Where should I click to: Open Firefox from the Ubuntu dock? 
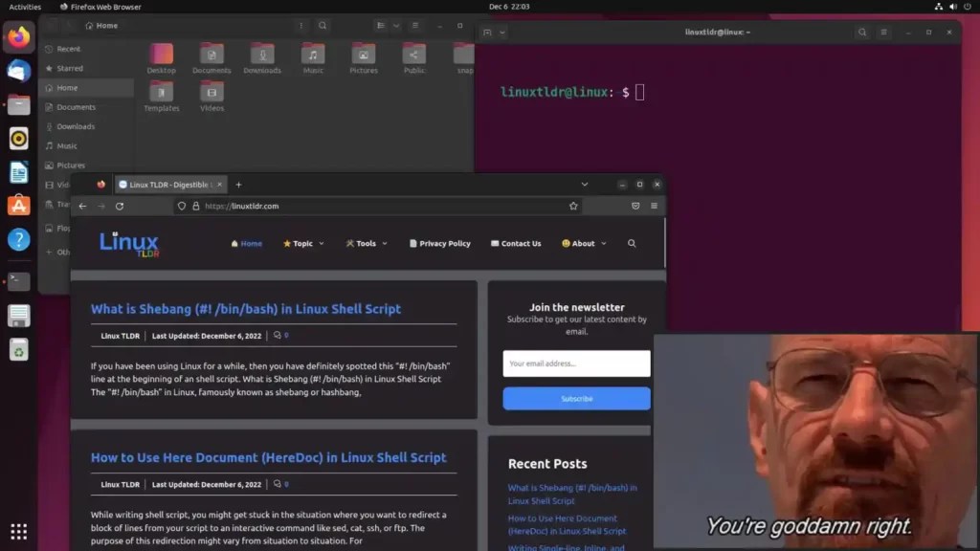tap(19, 37)
